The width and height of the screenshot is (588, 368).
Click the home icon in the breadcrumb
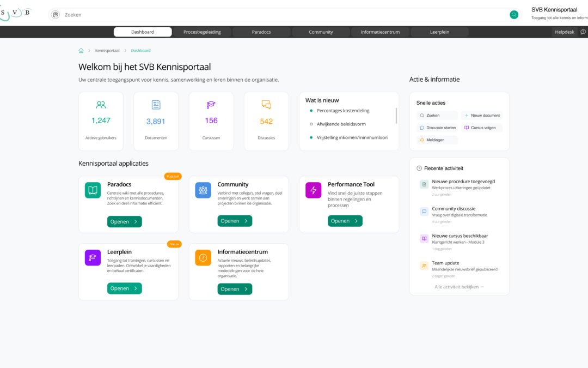point(81,50)
